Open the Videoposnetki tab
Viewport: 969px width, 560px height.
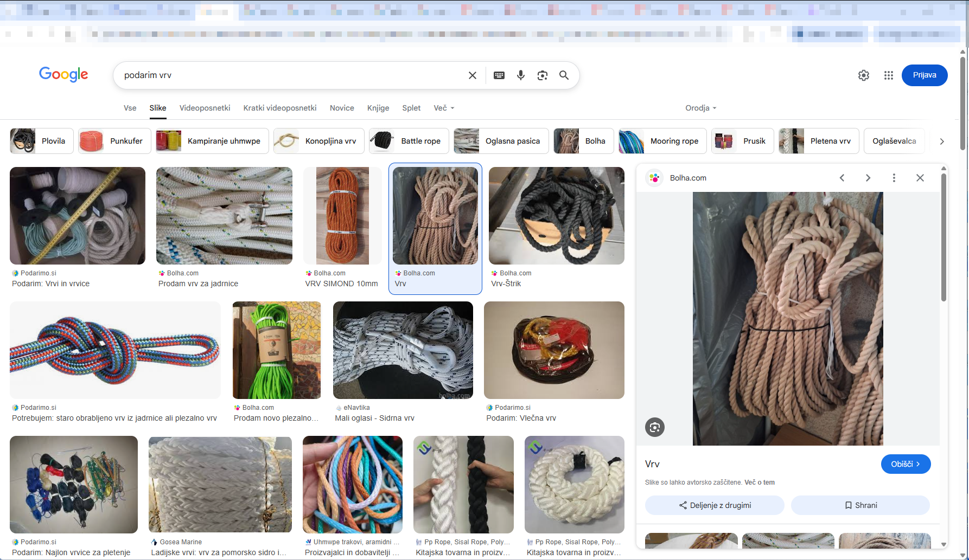point(205,108)
